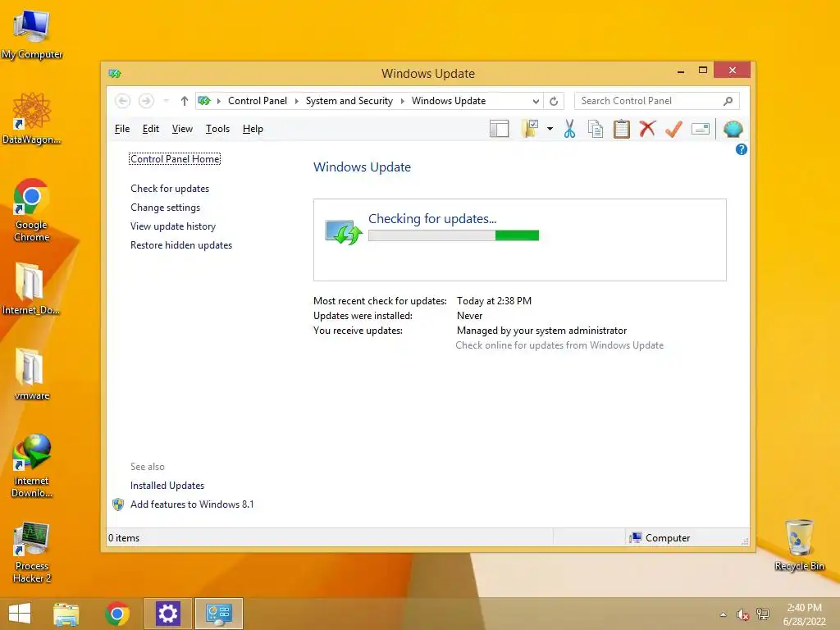Screen dimensions: 840x630
Task: Click the Windows Update shield refresh icon
Action: 344,232
